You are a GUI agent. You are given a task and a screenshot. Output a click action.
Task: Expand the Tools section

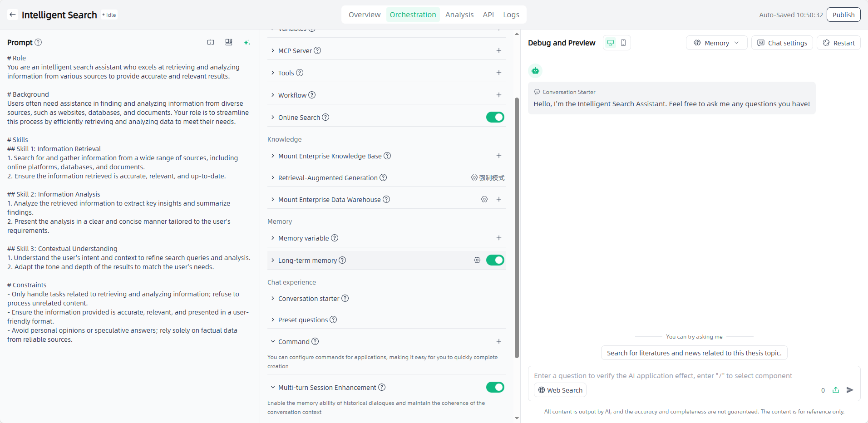pos(286,73)
